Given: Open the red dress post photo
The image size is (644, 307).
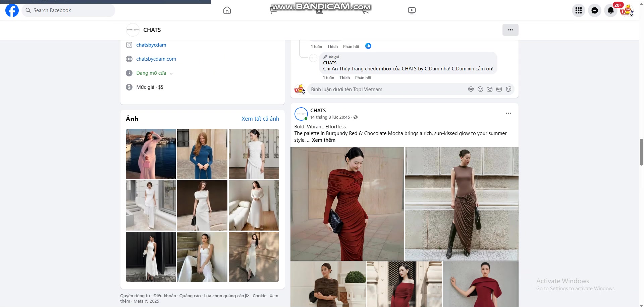Looking at the screenshot, I should click(x=347, y=204).
